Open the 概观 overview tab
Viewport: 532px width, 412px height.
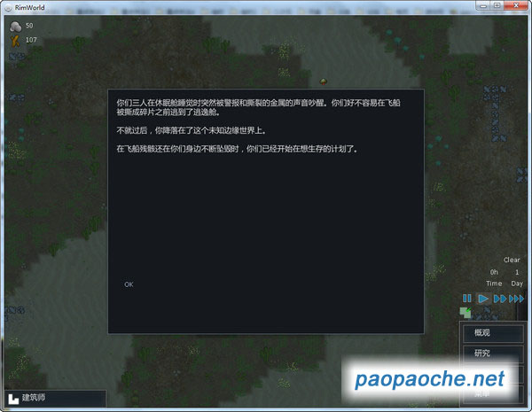[493, 333]
